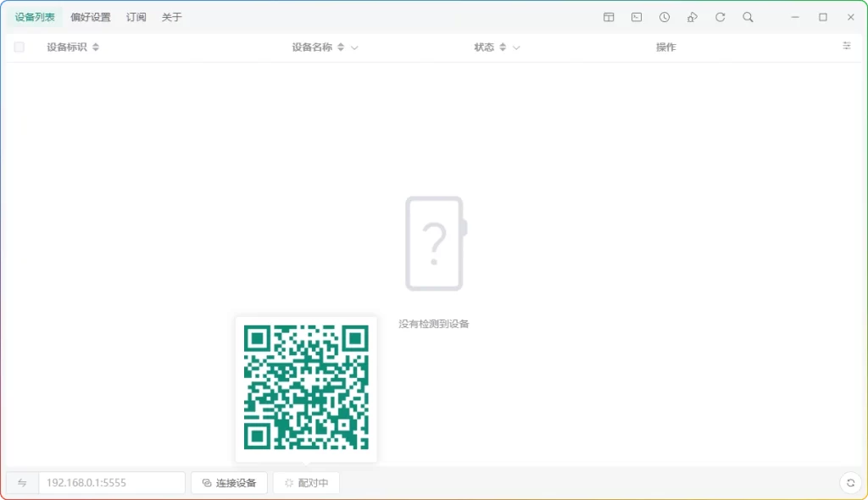
Task: Open the 订阅 tab
Action: 136,16
